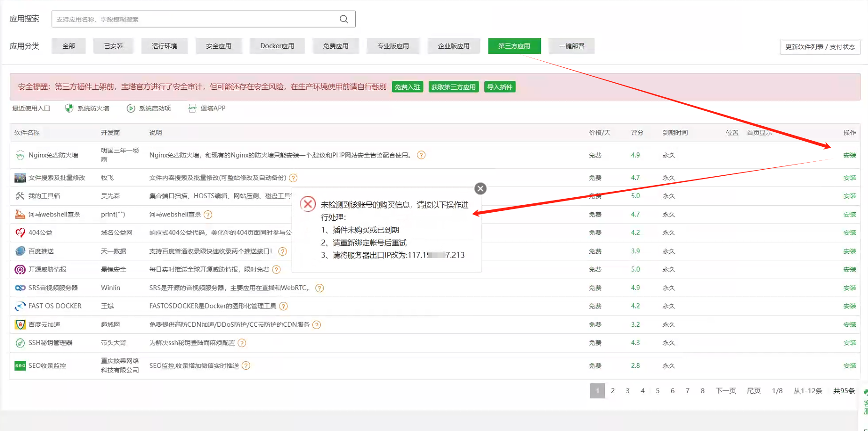Open 系统启动项 shortcut icon
868x431 pixels.
pos(131,108)
